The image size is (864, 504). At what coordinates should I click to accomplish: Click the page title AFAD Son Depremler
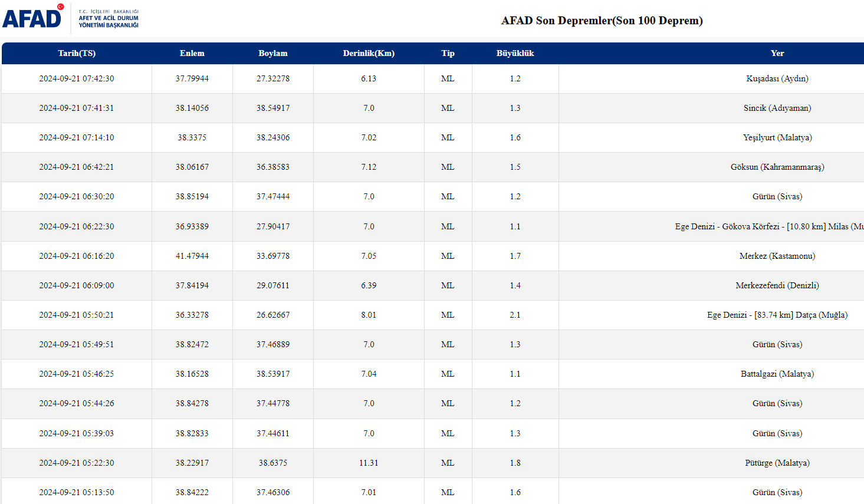[602, 21]
